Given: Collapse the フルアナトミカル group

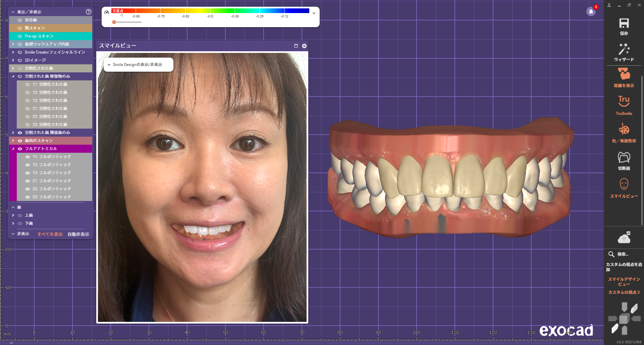Looking at the screenshot, I should coord(13,149).
